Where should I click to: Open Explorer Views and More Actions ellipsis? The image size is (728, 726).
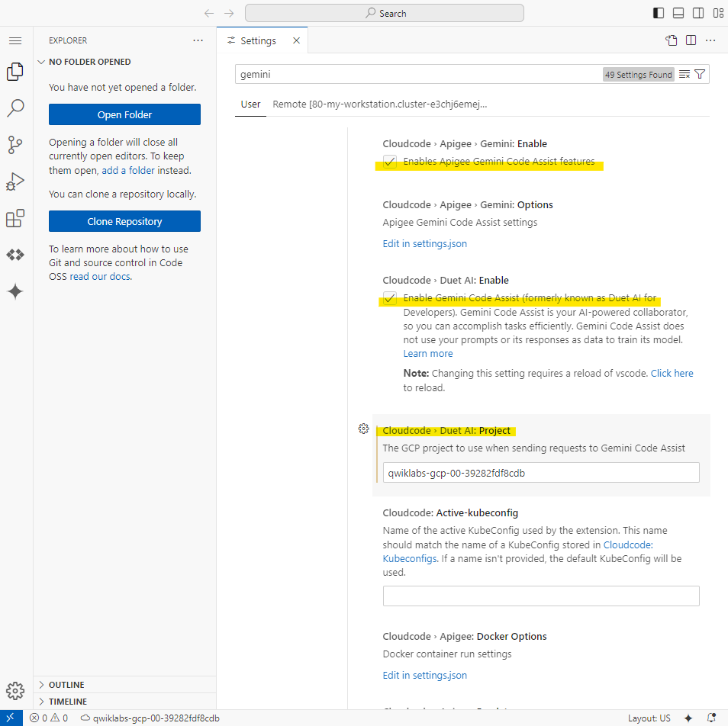coord(198,41)
